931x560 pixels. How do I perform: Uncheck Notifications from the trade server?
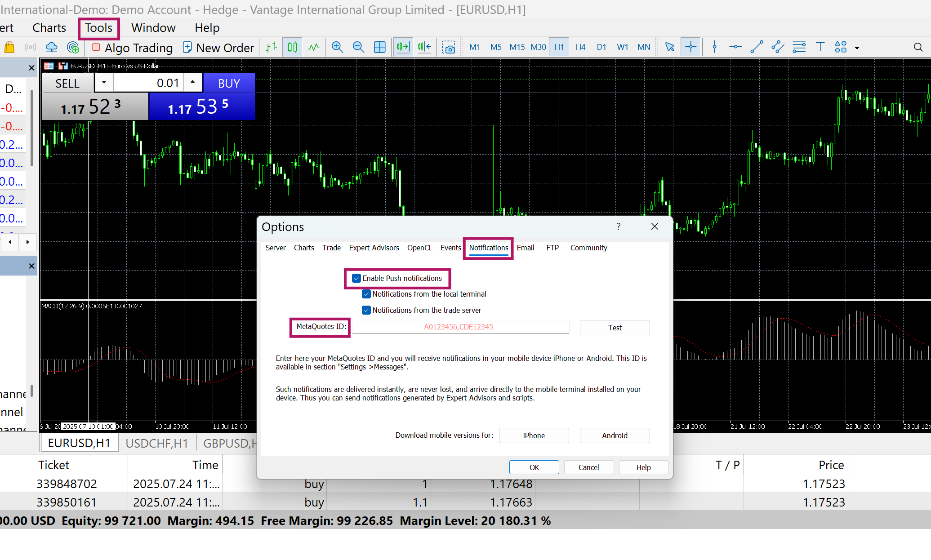click(366, 310)
